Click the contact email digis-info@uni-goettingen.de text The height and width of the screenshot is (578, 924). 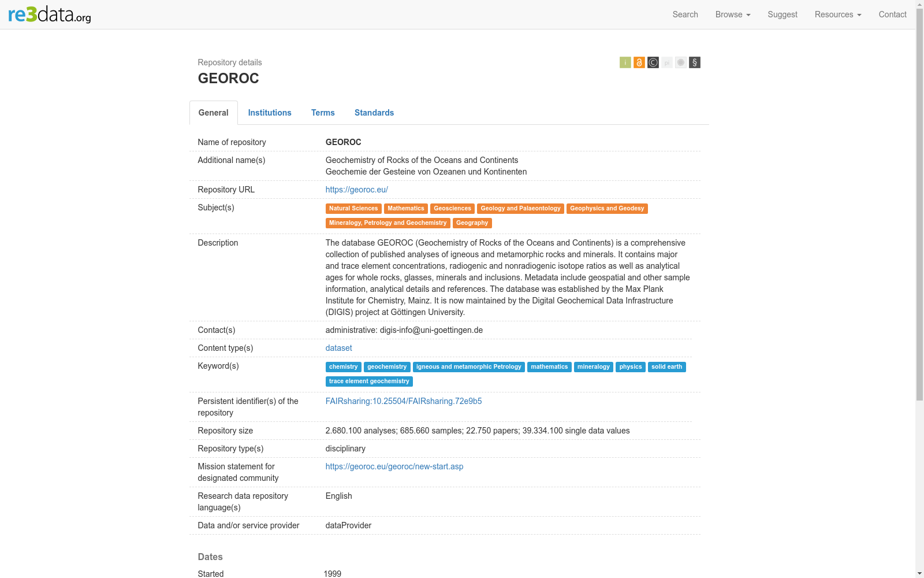(431, 330)
